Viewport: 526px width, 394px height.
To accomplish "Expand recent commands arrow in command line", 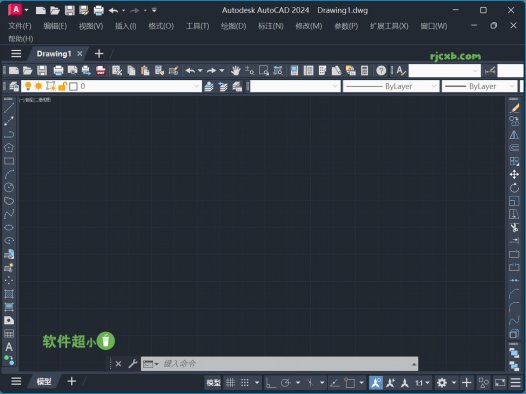I will pos(157,364).
